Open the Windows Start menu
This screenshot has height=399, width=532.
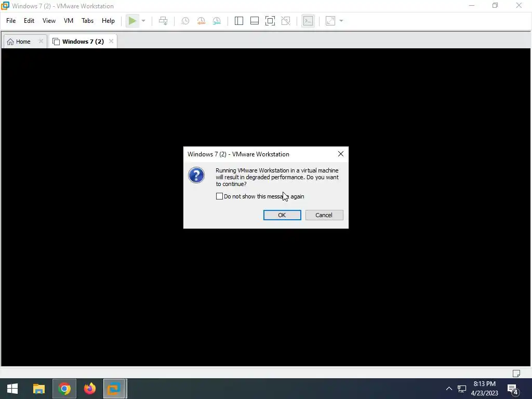pos(12,389)
